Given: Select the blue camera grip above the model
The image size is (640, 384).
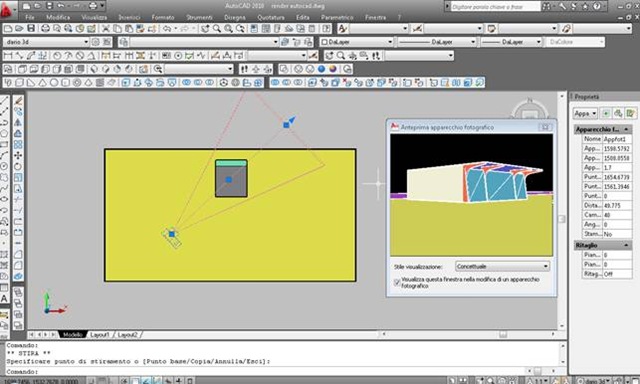Looking at the screenshot, I should [286, 125].
